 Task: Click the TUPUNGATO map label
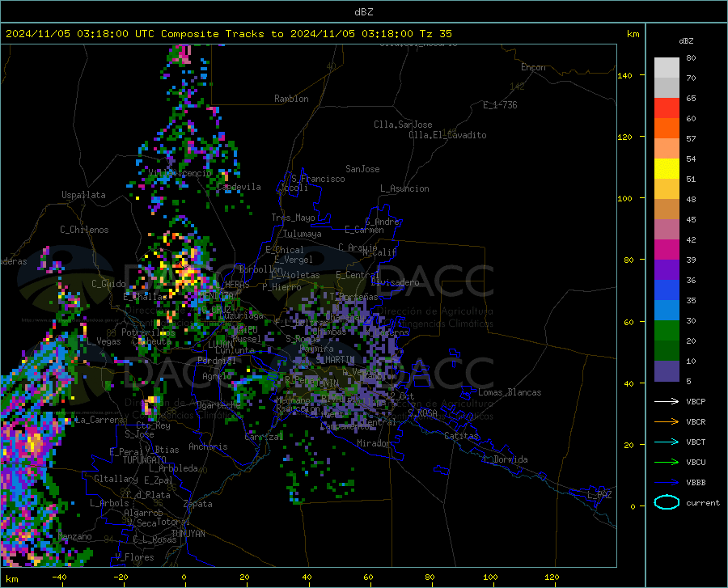145,460
